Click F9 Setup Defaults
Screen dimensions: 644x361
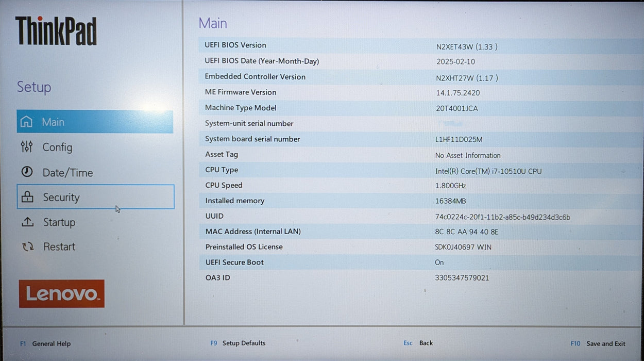pos(238,343)
